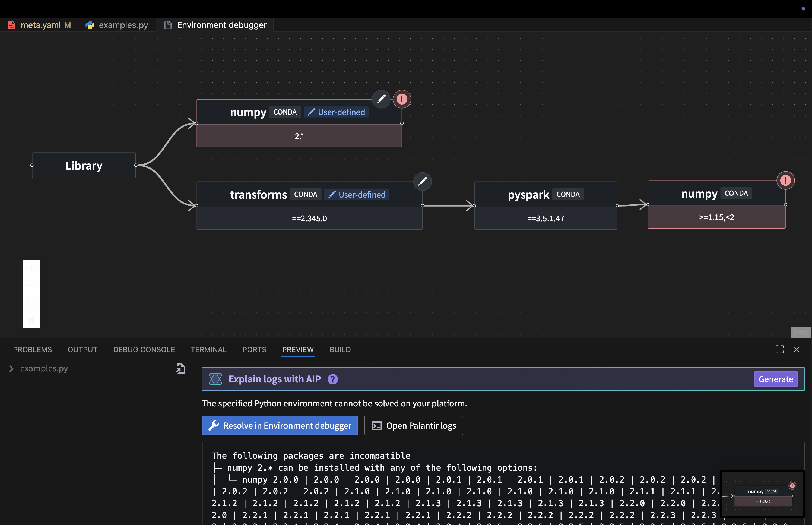This screenshot has height=525, width=812.
Task: Open the BUILD panel tab
Action: tap(340, 349)
